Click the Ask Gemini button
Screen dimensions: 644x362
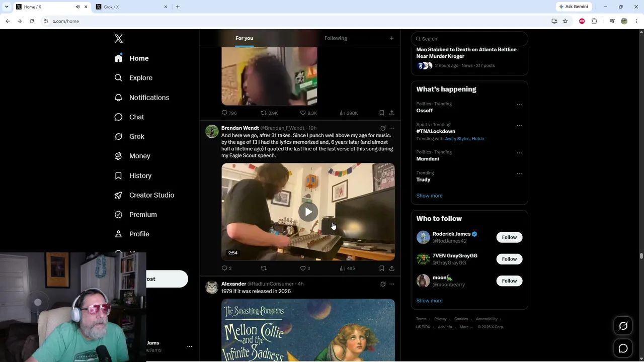pos(573,7)
